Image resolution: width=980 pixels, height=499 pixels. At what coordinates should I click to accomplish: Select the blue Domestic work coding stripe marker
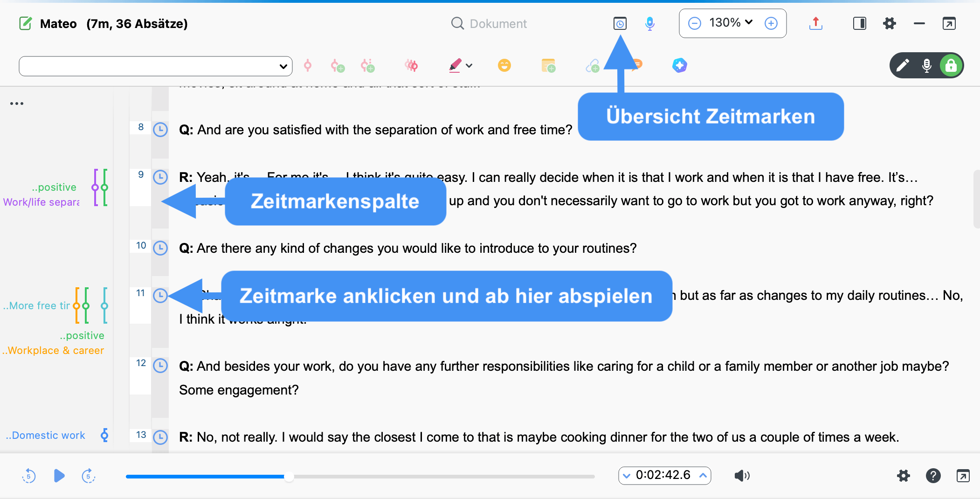point(104,435)
